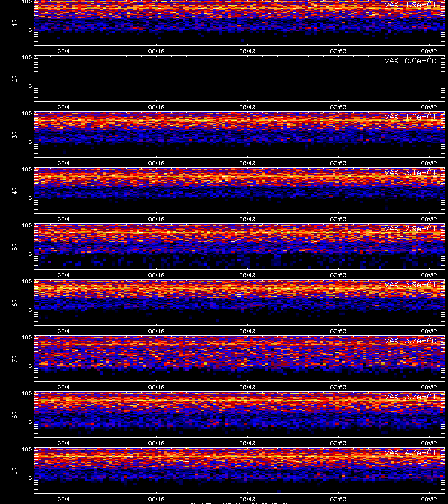Click the 10 y-axis value on panel 5R
Image resolution: width=448 pixels, height=504 pixels.
29,254
